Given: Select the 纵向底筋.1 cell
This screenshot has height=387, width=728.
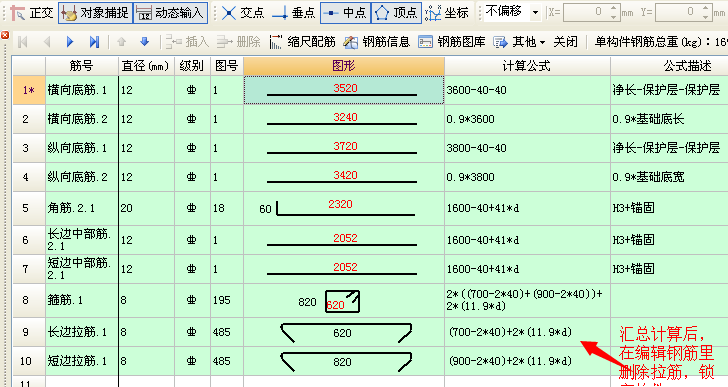Looking at the screenshot, I should tap(82, 148).
